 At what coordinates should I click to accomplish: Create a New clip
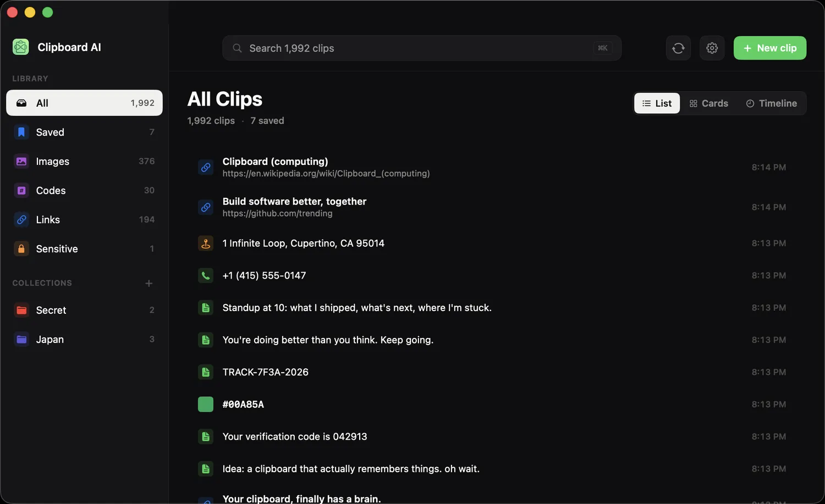coord(770,48)
